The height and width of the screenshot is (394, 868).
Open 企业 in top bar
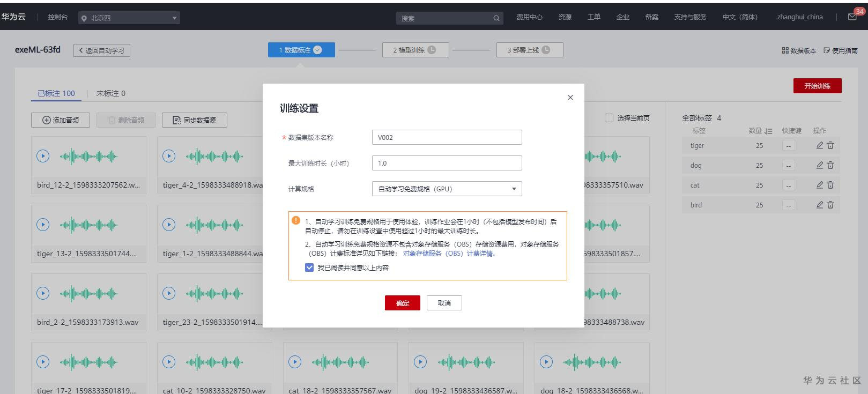(x=623, y=17)
